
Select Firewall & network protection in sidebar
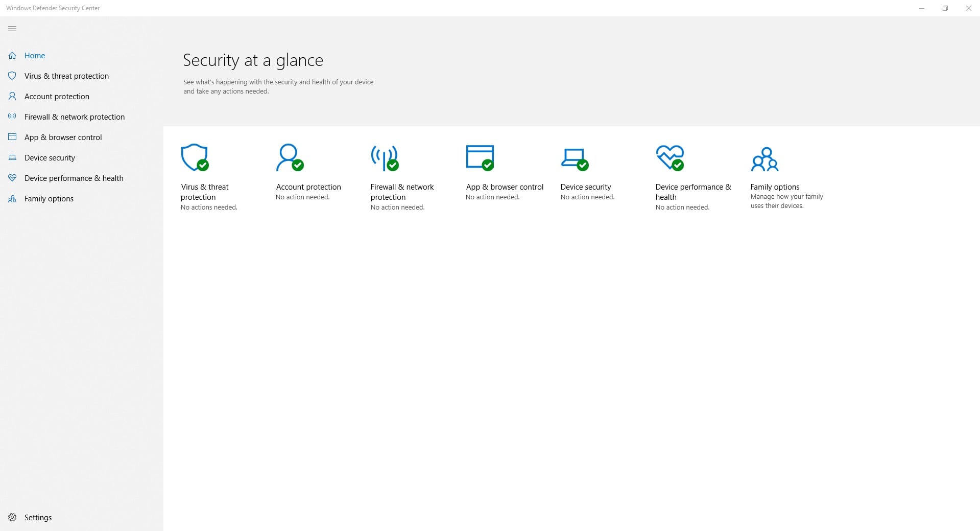75,117
